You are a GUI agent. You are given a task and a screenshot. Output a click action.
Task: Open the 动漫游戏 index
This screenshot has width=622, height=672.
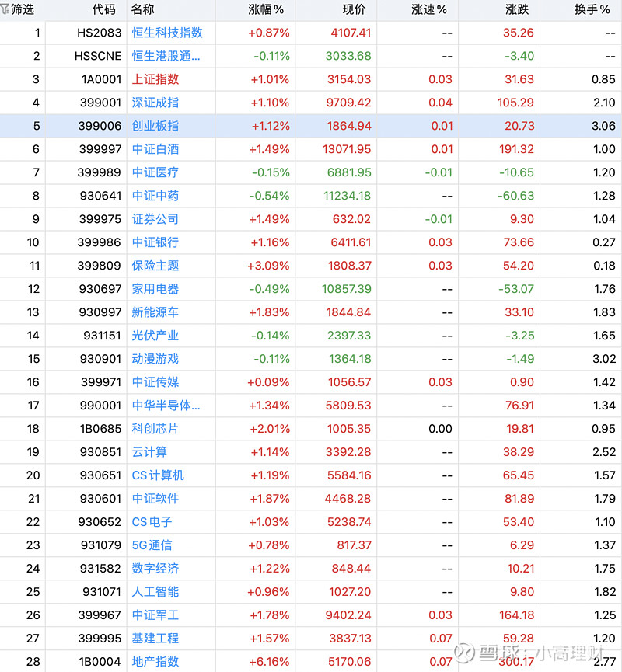tap(155, 359)
